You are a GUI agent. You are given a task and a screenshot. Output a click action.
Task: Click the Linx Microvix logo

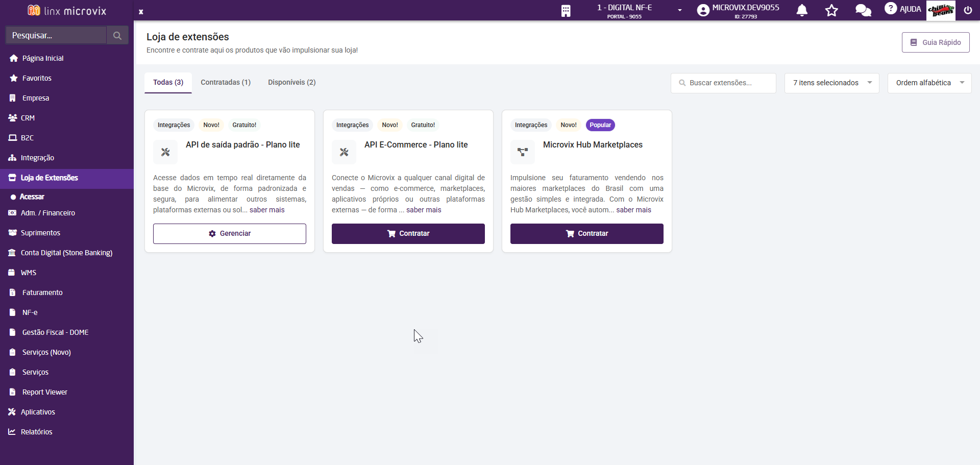pos(67,10)
